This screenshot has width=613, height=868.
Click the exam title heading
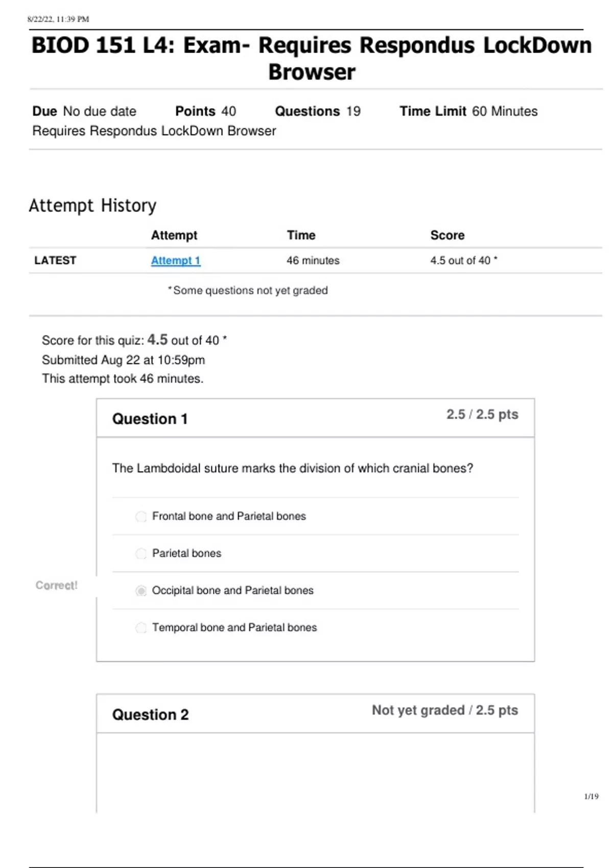click(311, 58)
